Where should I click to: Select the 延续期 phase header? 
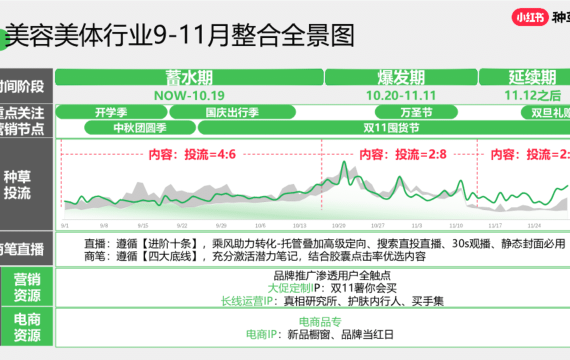[x=525, y=77]
